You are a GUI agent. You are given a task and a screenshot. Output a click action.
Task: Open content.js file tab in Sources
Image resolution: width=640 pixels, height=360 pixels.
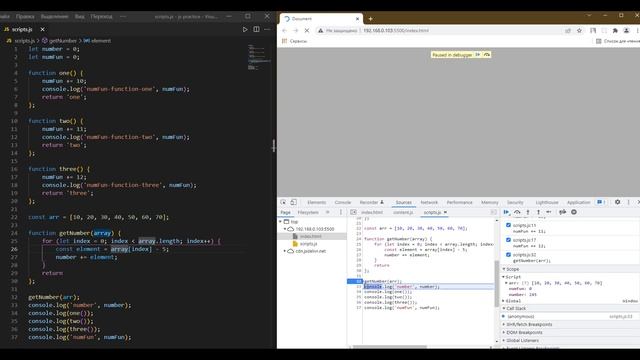pos(403,212)
